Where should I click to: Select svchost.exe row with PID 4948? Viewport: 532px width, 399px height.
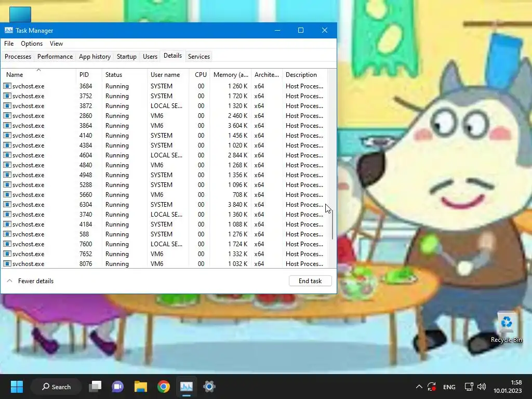coord(164,175)
